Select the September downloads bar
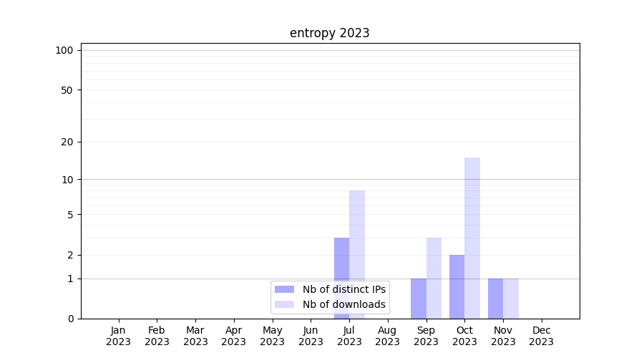The image size is (644, 358). pos(434,278)
